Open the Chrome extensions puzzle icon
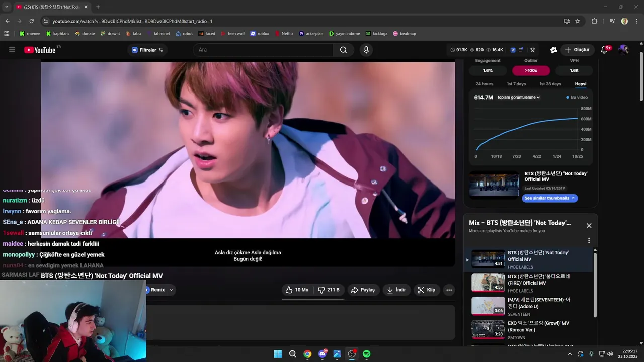644x362 pixels. pyautogui.click(x=594, y=21)
